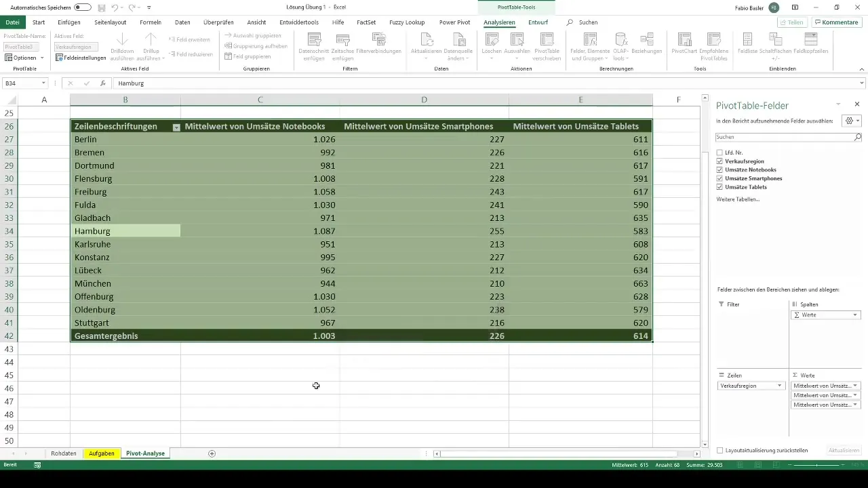The width and height of the screenshot is (868, 488).
Task: Open the Datei tab
Action: [x=12, y=22]
